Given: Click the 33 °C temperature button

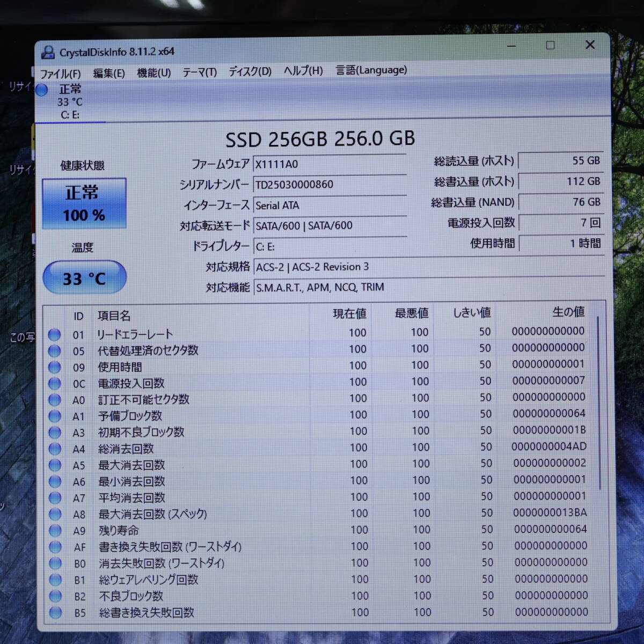Looking at the screenshot, I should pos(84,278).
